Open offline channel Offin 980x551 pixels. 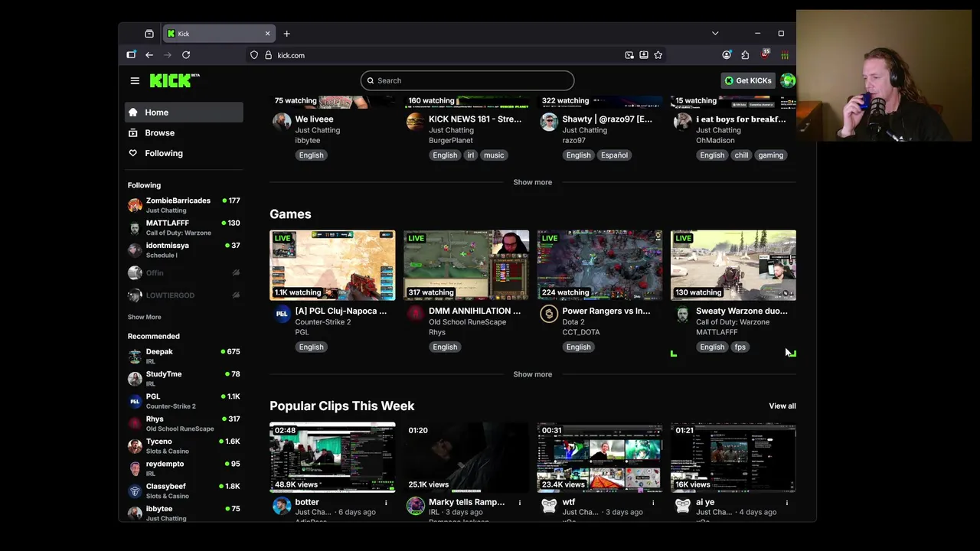pyautogui.click(x=184, y=272)
